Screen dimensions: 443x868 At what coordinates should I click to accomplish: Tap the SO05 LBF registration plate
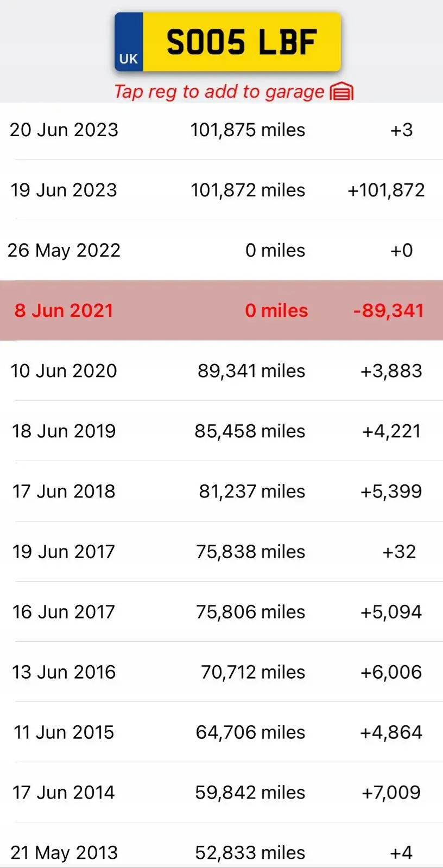pos(227,42)
